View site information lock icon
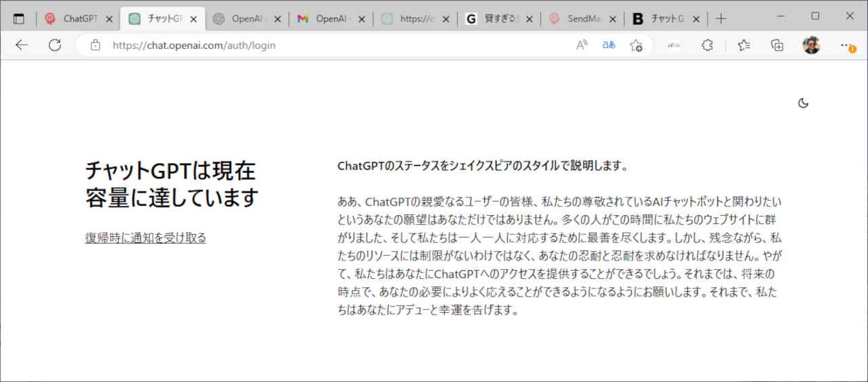Screen dimensions: 868x382 [96, 45]
